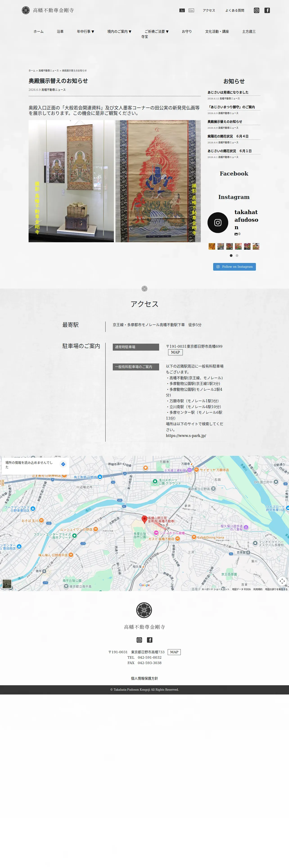Open the 紫陽花の開花状況 6月4日 news link

(x=228, y=137)
